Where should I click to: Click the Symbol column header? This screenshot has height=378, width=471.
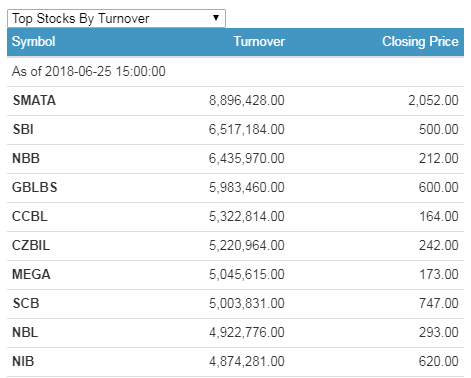pos(34,42)
